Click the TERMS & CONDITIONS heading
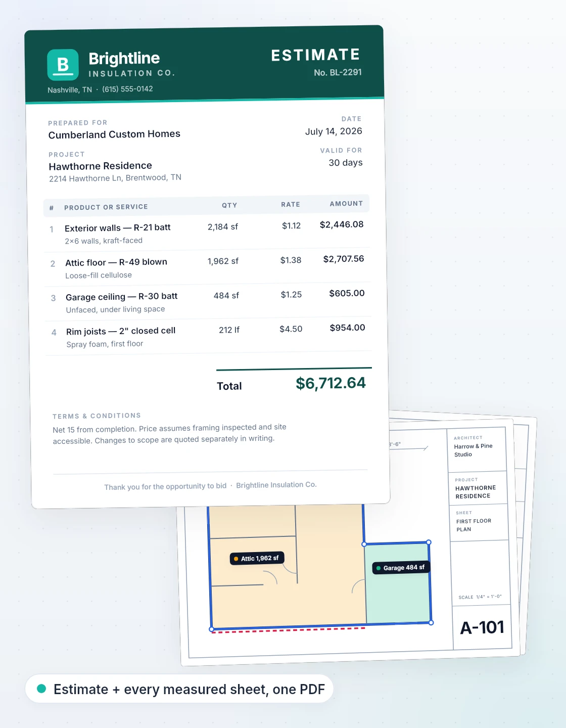This screenshot has height=728, width=566. click(97, 416)
